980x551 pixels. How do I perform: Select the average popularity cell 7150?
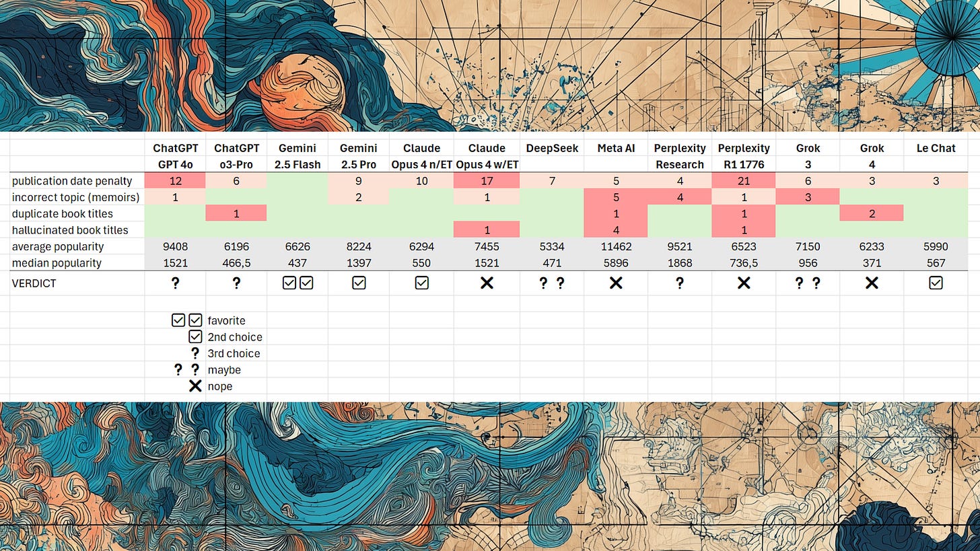coord(808,246)
